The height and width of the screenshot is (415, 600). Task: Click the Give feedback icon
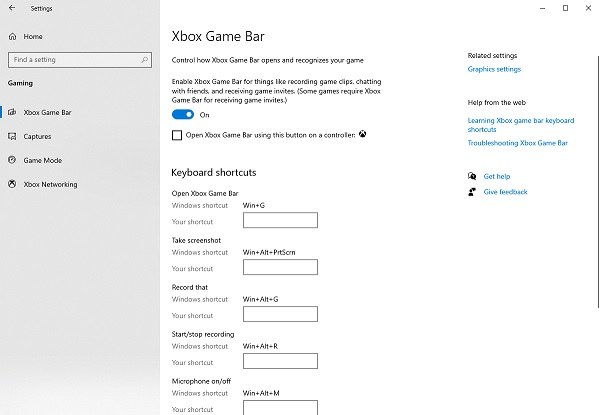473,192
